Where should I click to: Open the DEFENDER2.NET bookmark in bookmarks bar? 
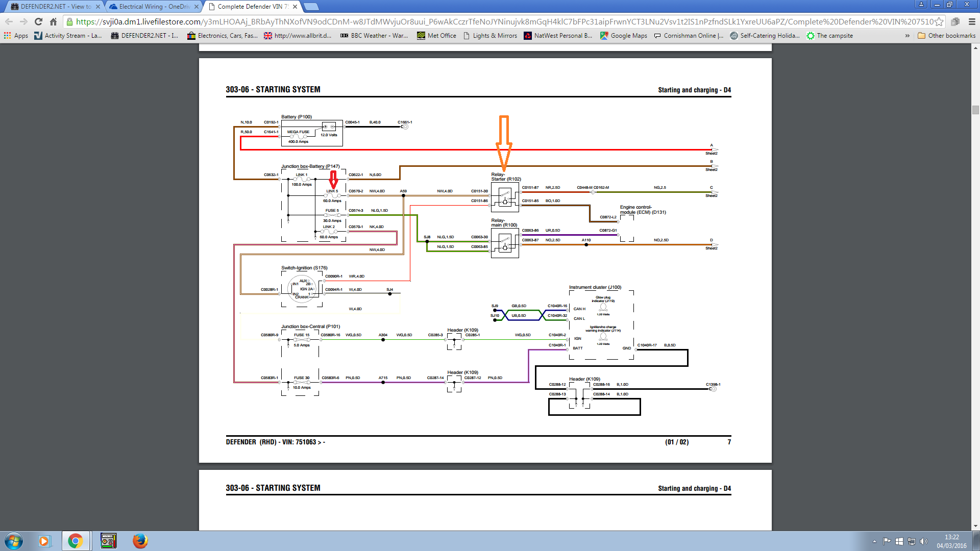pos(144,36)
